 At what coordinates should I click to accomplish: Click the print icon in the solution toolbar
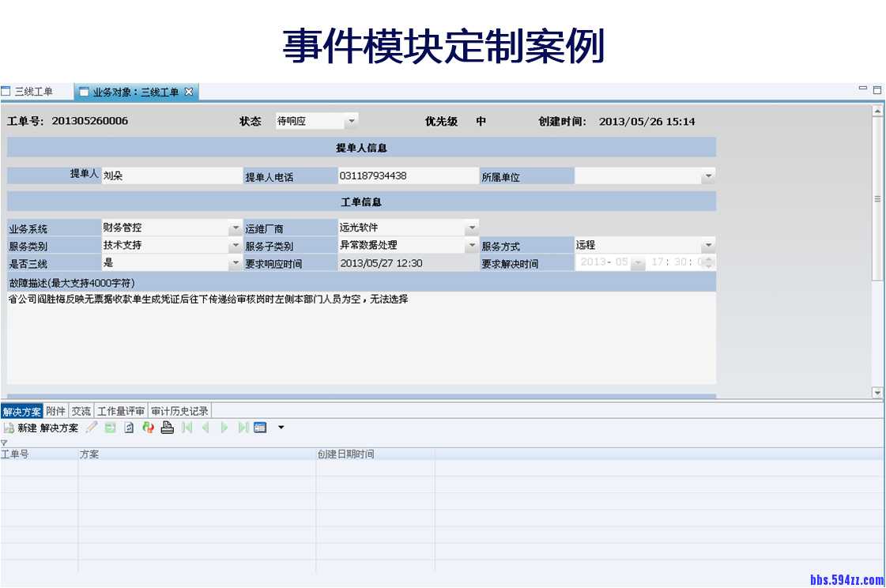pyautogui.click(x=167, y=427)
